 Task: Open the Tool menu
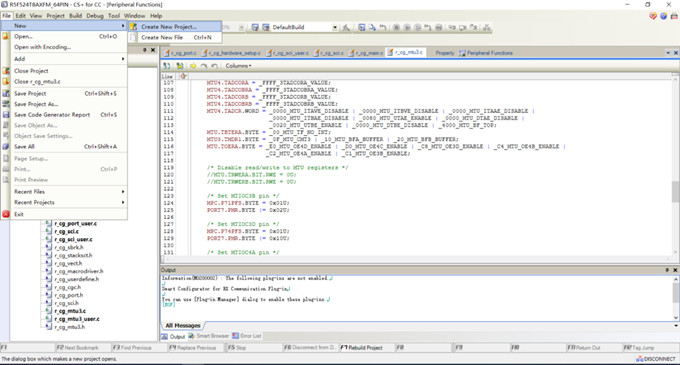click(x=114, y=16)
